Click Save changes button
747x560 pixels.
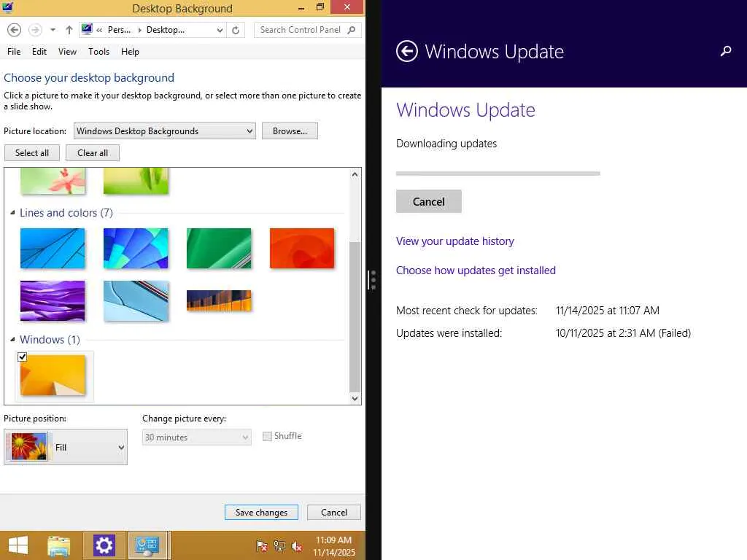tap(261, 513)
